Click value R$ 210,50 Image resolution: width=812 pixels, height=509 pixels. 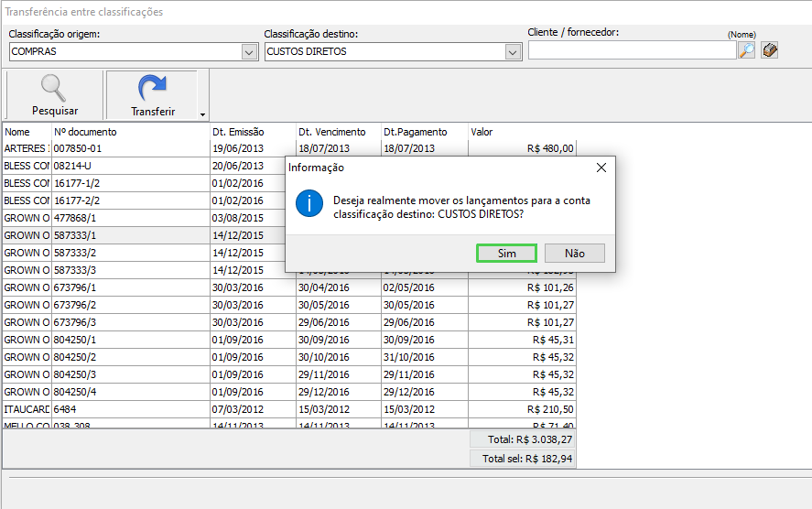(522, 409)
